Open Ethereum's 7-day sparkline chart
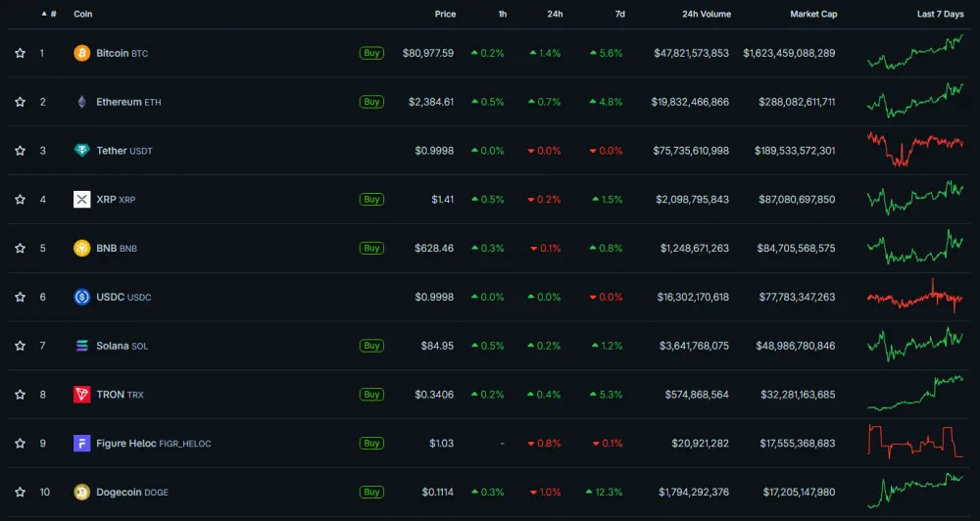Image resolution: width=980 pixels, height=521 pixels. point(915,101)
